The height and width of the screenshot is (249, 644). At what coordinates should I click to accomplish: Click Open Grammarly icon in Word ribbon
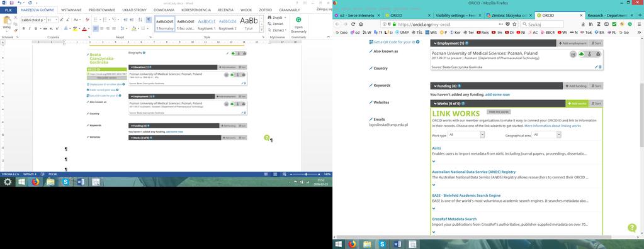(298, 25)
